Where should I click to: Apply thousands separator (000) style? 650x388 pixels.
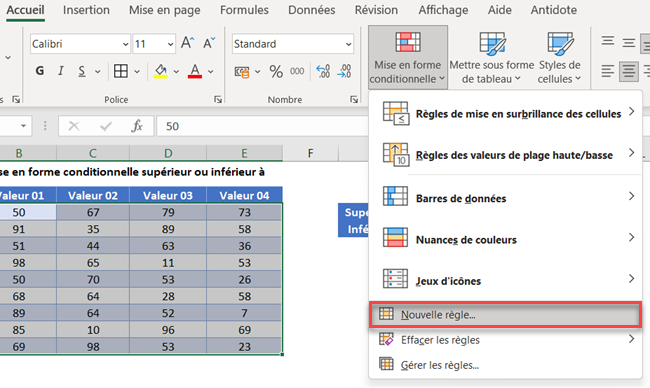click(x=297, y=71)
